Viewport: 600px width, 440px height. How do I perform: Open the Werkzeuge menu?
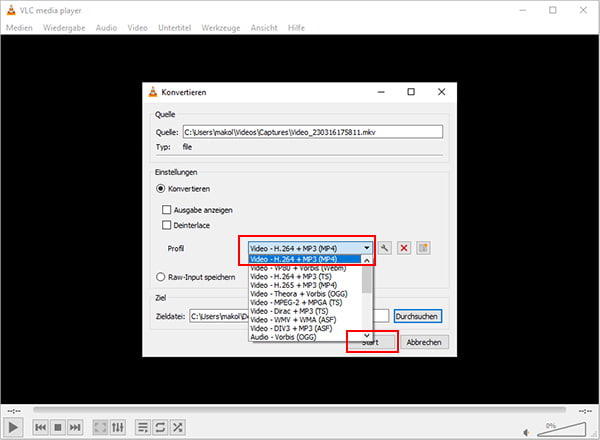[x=221, y=28]
